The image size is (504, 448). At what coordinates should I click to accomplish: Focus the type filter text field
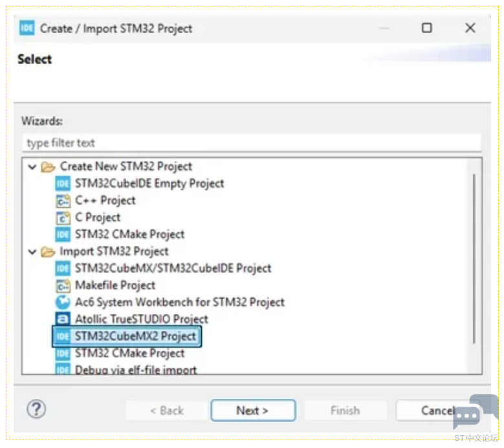(252, 143)
